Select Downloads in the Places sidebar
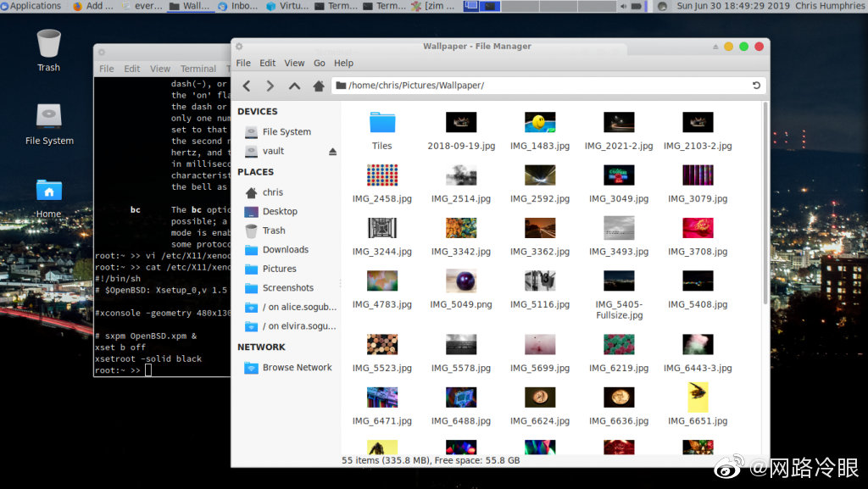The height and width of the screenshot is (489, 868). pos(285,250)
